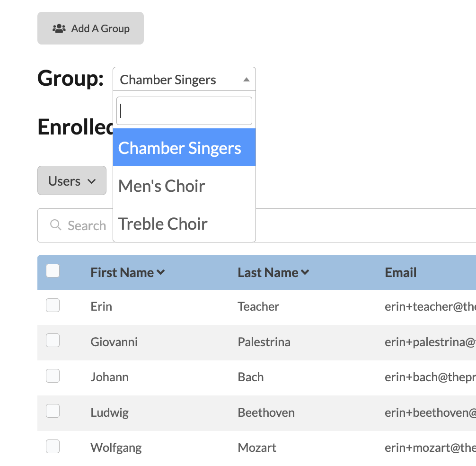Select Giovanni Palestrina's row checkbox
The width and height of the screenshot is (476, 466).
point(53,341)
